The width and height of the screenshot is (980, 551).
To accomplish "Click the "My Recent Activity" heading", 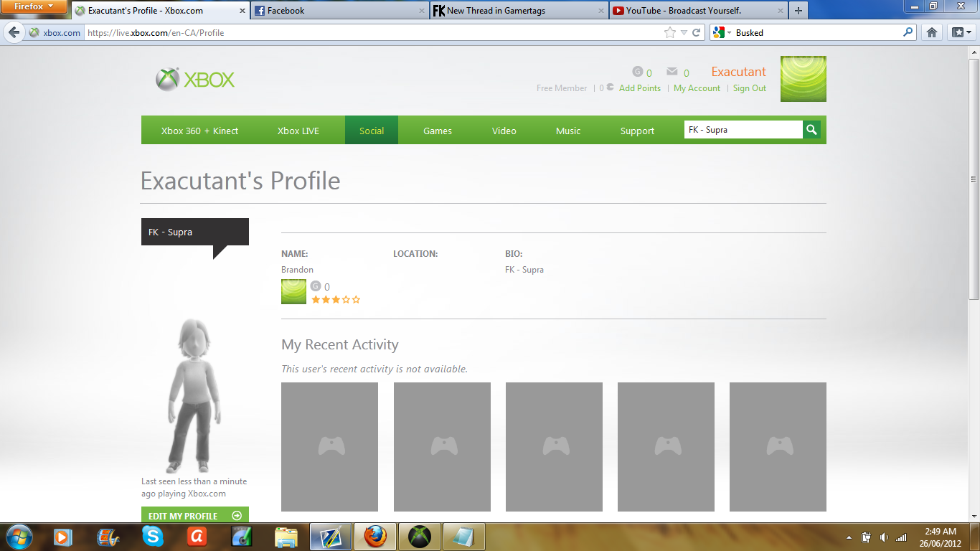I will coord(340,344).
